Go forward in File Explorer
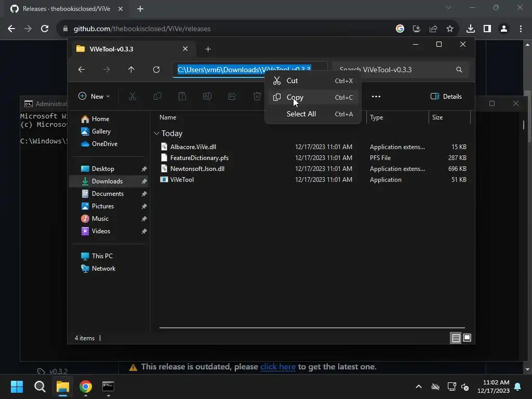 coord(107,70)
